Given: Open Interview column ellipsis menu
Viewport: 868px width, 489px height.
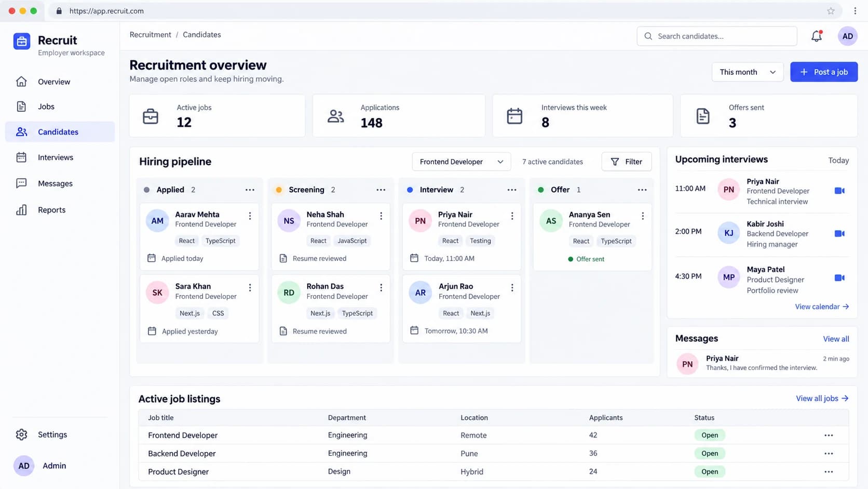Looking at the screenshot, I should pyautogui.click(x=512, y=190).
